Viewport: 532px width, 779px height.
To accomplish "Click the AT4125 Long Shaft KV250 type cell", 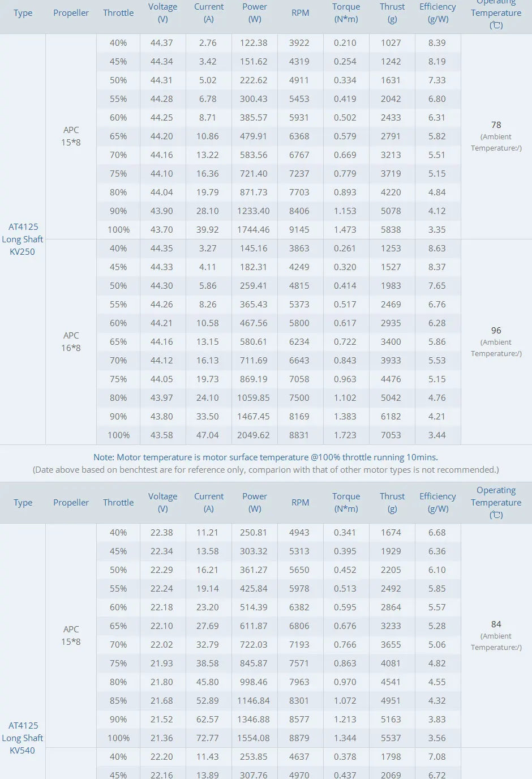I will pos(23,239).
